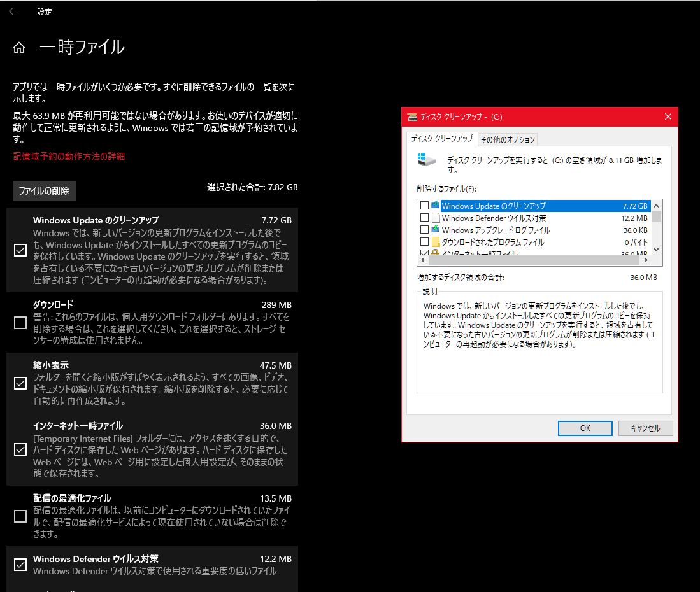Click the 選択された合計: 7.82 GB text
Image resolution: width=700 pixels, height=592 pixels.
252,187
